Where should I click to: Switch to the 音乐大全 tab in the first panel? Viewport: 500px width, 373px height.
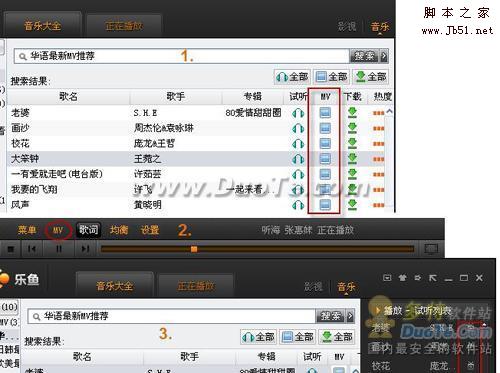42,25
